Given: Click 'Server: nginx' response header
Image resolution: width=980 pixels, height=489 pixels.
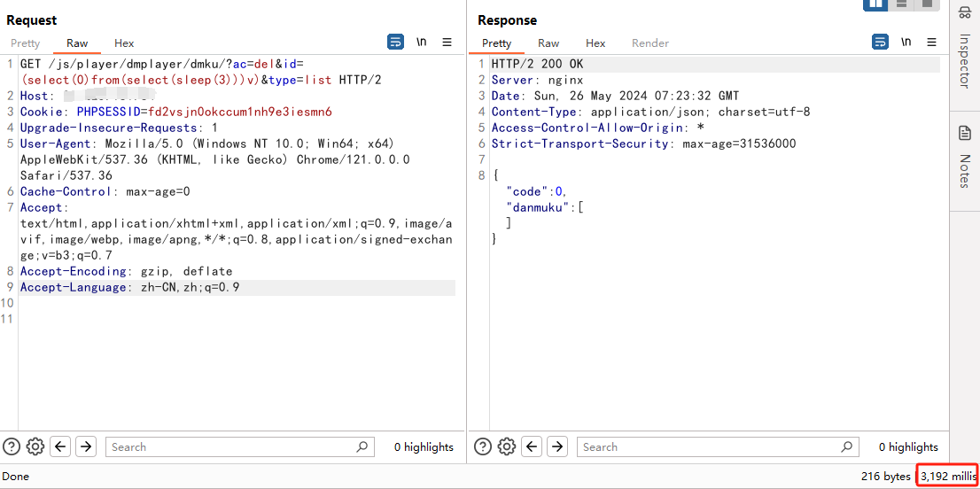Looking at the screenshot, I should 538,80.
